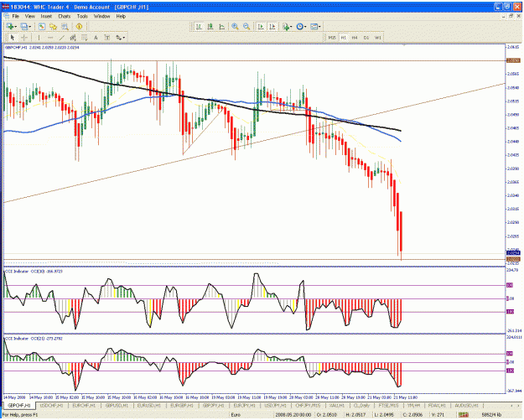
Task: Open the Profiles dropdown arrow
Action: 29,27
